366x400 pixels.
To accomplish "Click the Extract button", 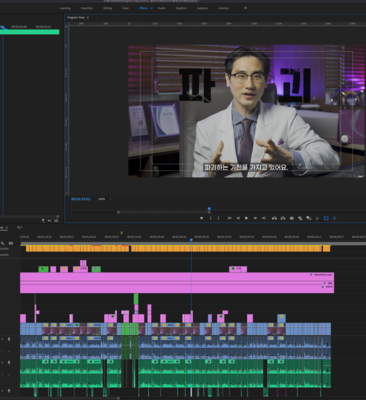I will point(283,218).
